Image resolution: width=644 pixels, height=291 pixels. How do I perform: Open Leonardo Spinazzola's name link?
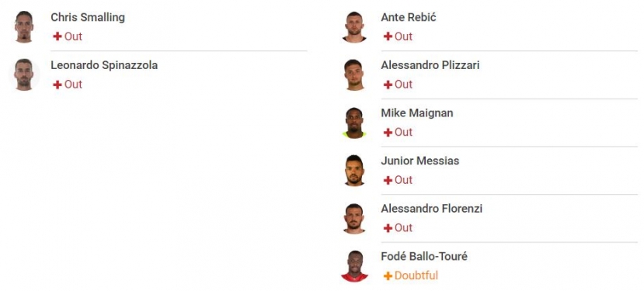104,65
